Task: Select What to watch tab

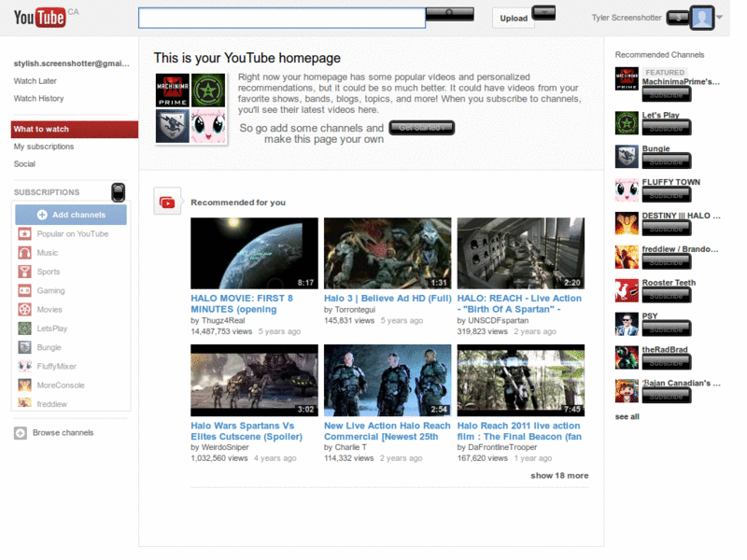Action: click(75, 129)
